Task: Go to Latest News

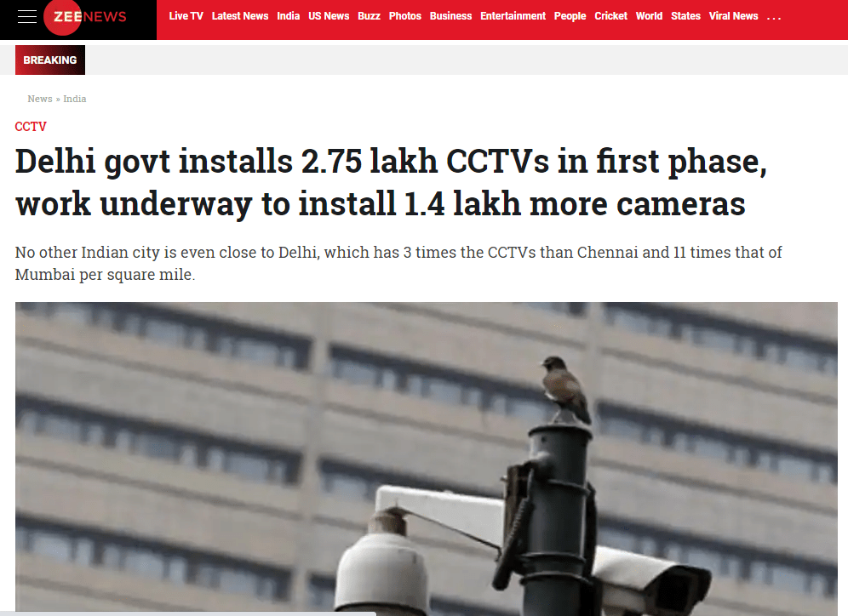Action: [240, 16]
